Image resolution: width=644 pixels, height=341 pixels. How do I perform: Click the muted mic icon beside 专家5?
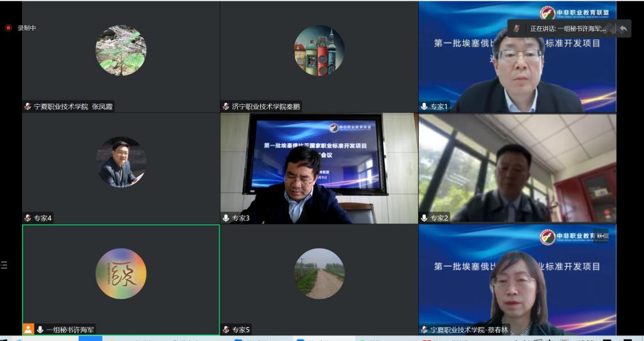pyautogui.click(x=226, y=329)
